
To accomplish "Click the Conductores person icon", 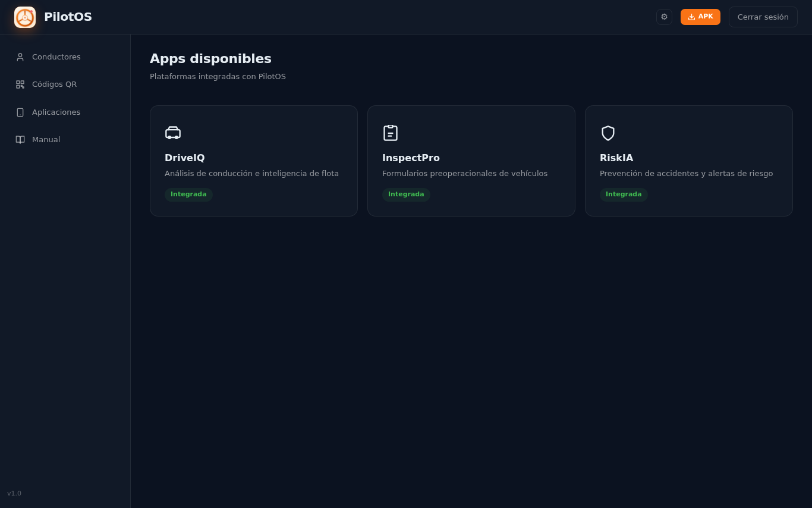I will tap(20, 57).
